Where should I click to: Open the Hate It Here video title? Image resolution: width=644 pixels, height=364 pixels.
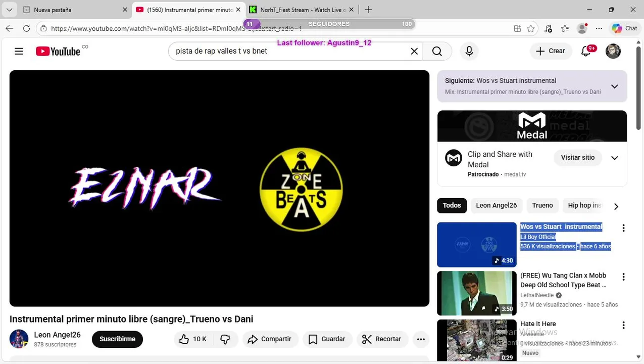[x=538, y=324]
